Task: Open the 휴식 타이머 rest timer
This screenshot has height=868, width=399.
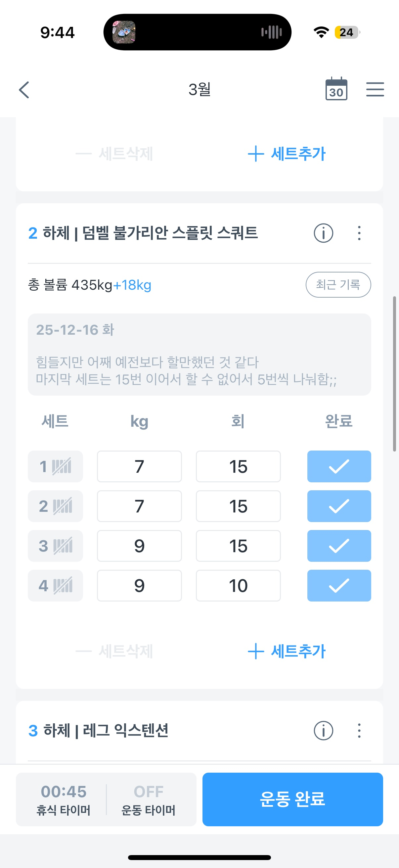Action: (63, 799)
